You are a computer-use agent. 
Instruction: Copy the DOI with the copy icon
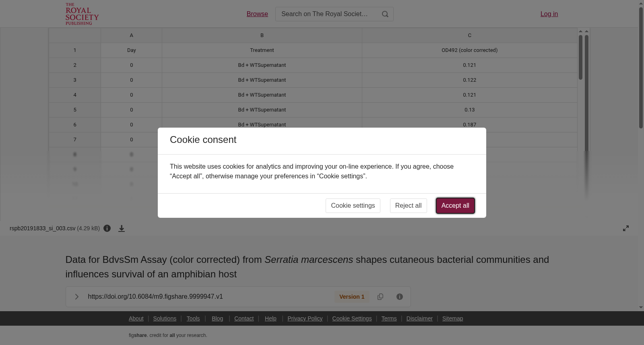pos(380,297)
